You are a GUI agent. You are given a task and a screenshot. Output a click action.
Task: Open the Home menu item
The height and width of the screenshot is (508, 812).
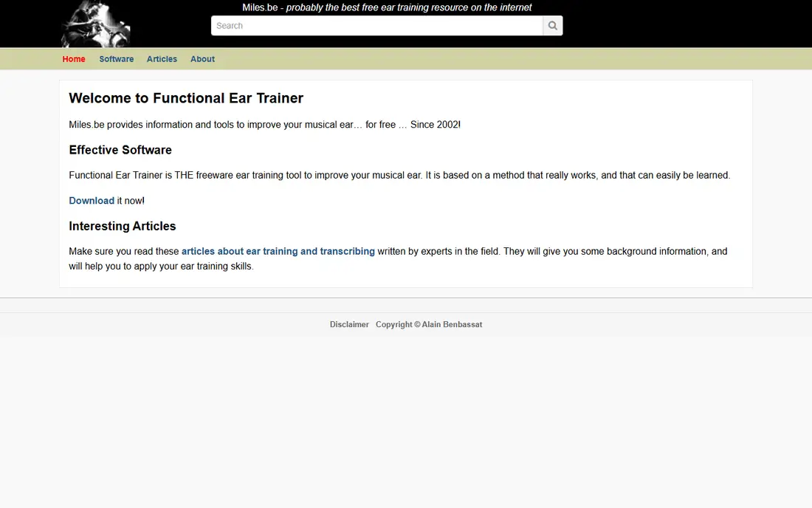[x=74, y=59]
